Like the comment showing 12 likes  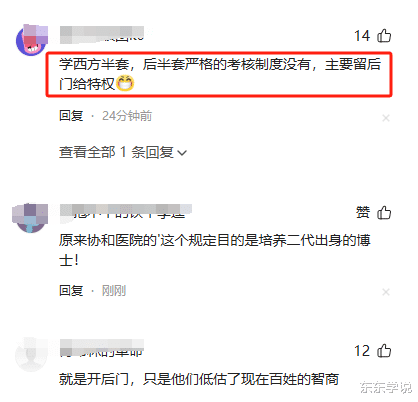[384, 351]
